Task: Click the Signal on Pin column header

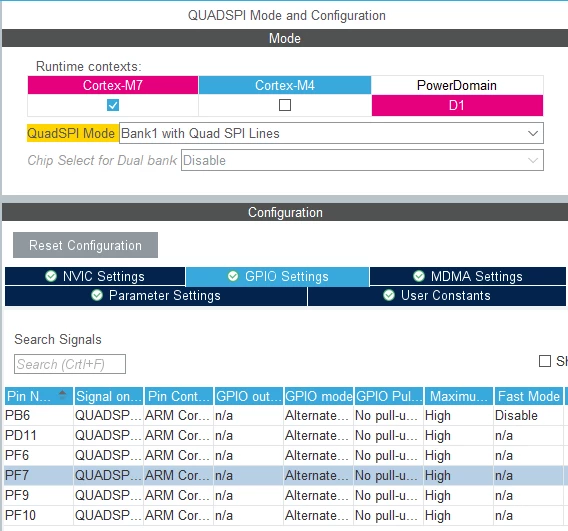Action: [109, 396]
